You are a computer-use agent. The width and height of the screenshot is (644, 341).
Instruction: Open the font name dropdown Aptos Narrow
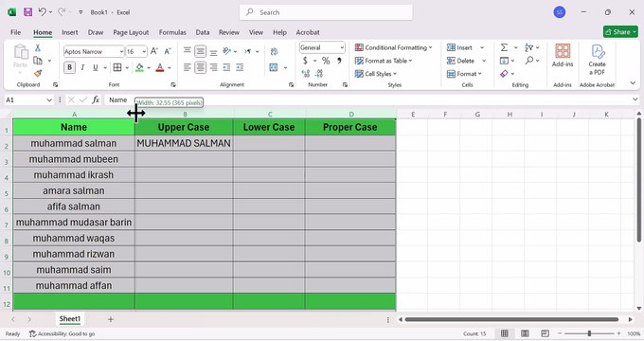point(121,52)
